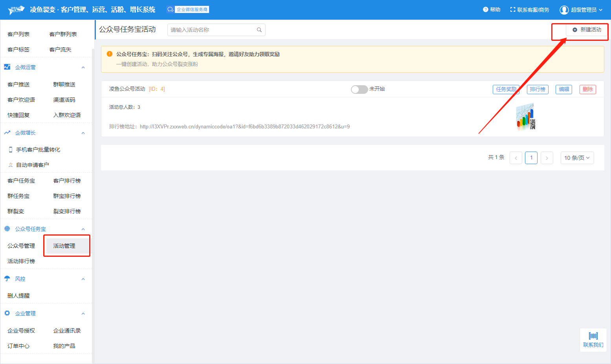Collapse the 公众号任务宝 sidebar section
This screenshot has width=611, height=364.
click(x=83, y=229)
